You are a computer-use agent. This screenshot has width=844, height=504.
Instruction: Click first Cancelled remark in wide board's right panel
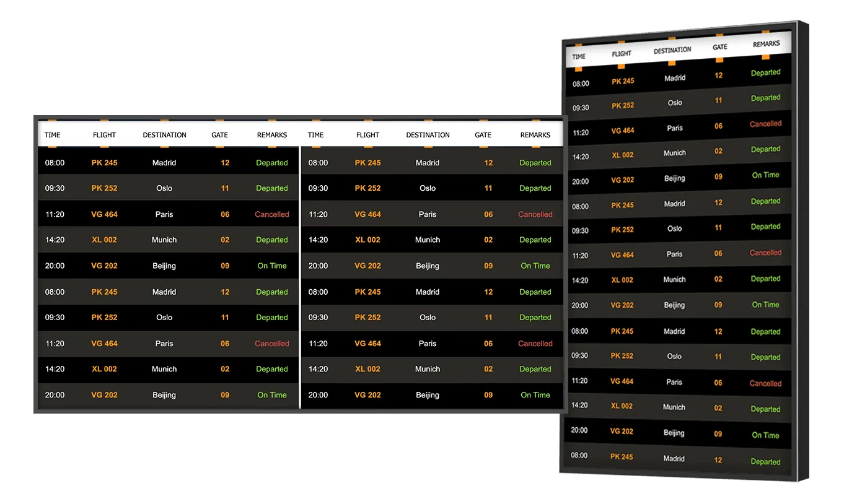tap(535, 214)
